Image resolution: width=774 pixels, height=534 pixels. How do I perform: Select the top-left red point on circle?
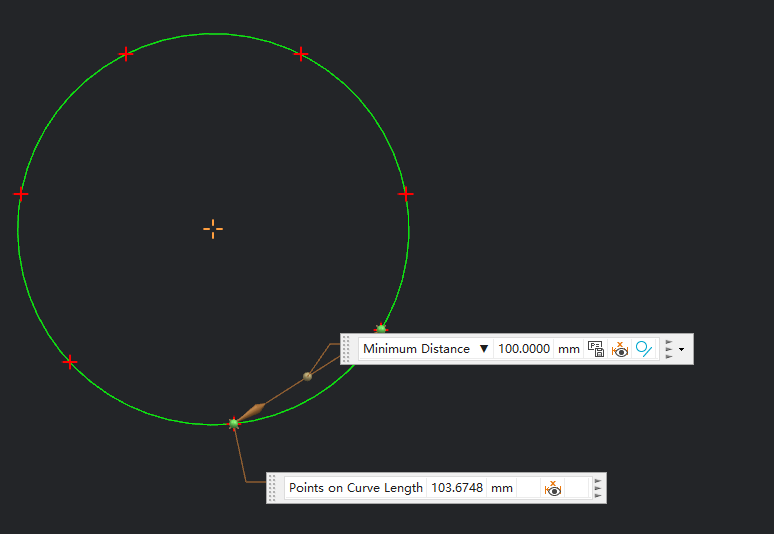(126, 54)
